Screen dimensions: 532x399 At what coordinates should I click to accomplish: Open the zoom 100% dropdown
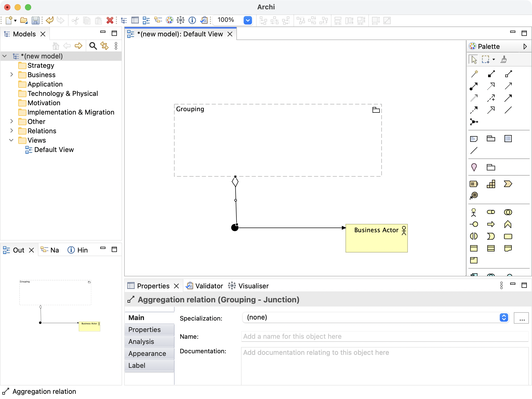(248, 20)
